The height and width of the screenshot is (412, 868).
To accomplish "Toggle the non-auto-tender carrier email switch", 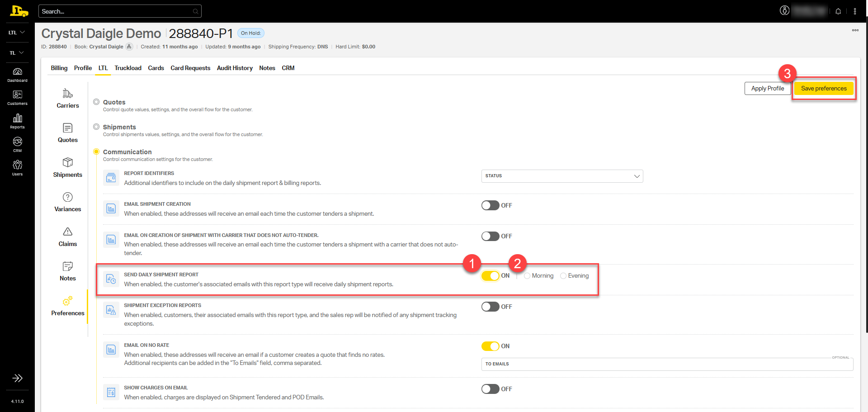I will 490,236.
